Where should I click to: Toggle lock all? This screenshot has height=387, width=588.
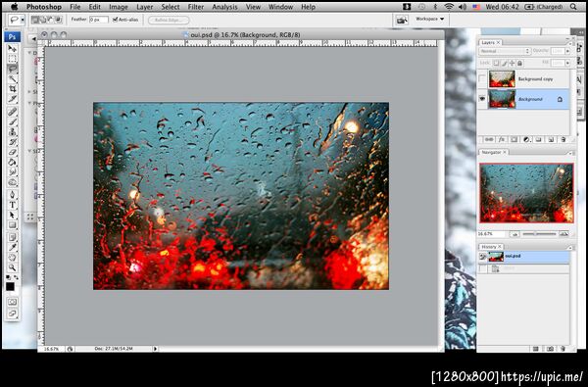pos(520,64)
